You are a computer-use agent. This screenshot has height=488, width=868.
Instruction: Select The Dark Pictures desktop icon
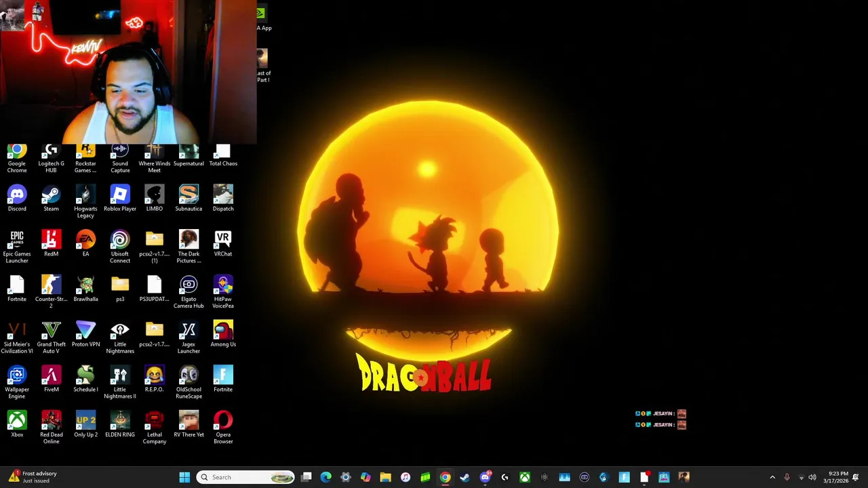189,247
